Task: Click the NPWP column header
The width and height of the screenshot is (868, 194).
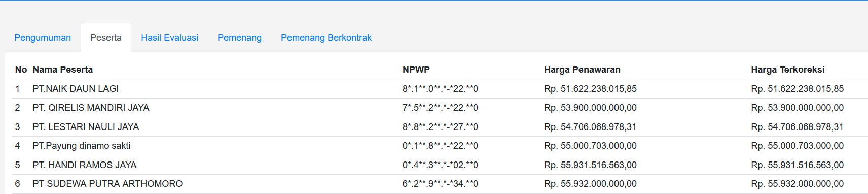Action: pyautogui.click(x=416, y=70)
